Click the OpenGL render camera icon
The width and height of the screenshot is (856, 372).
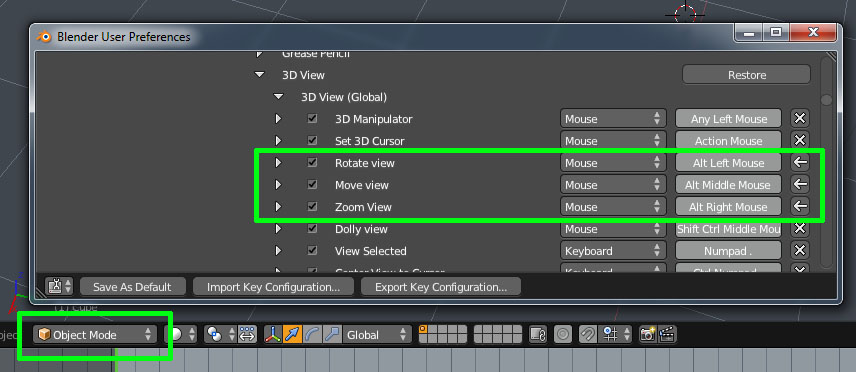(647, 334)
